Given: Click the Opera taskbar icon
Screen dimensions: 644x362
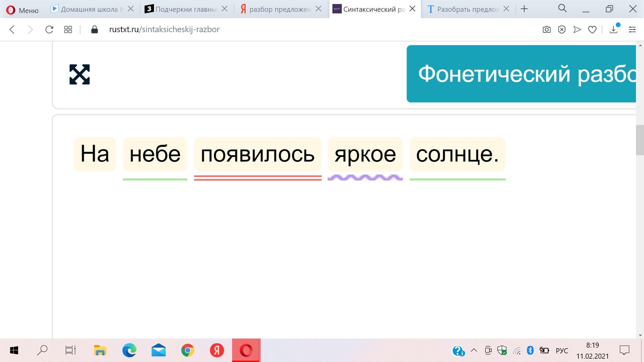Looking at the screenshot, I should pyautogui.click(x=246, y=350).
